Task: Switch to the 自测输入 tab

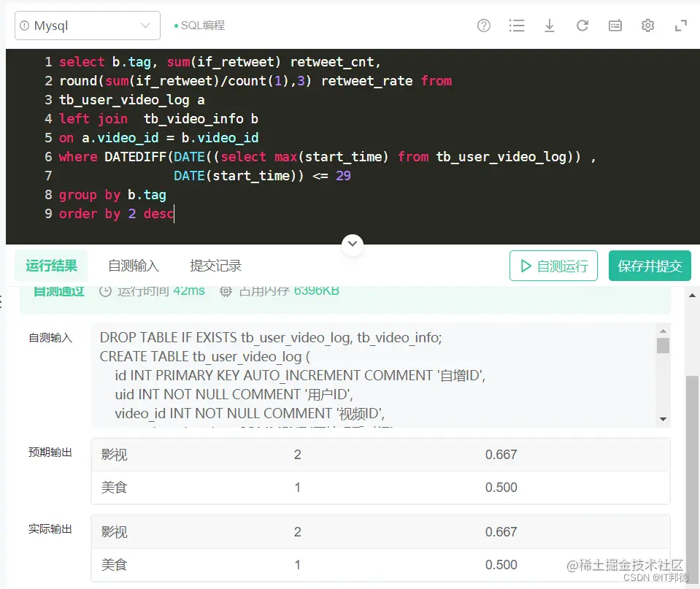Action: point(134,266)
